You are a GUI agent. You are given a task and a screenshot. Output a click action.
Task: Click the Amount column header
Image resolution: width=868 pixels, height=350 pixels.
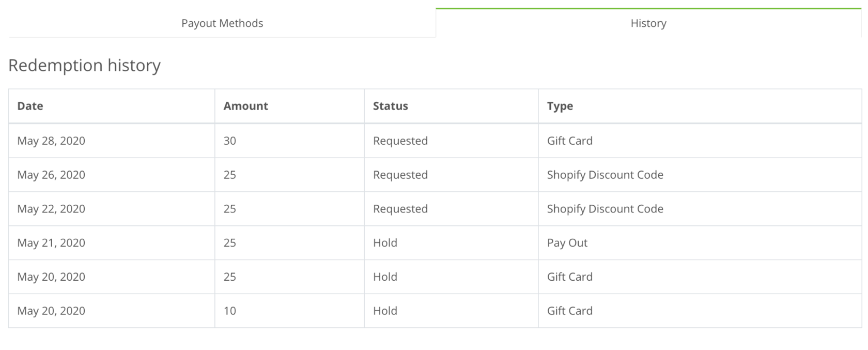pos(245,106)
